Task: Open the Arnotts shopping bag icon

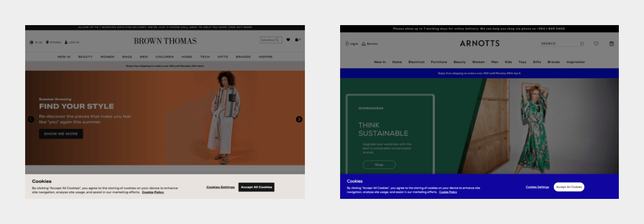Action: coord(611,44)
